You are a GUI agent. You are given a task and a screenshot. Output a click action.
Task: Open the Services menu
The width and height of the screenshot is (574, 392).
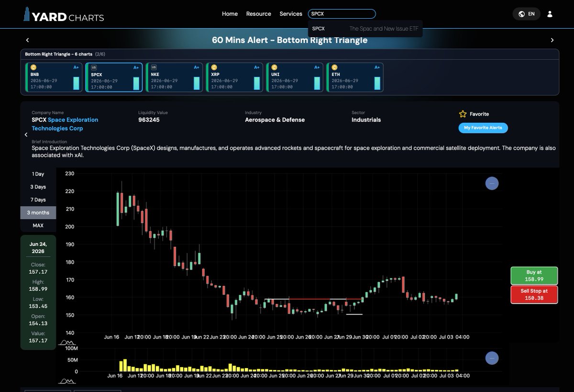(x=291, y=14)
